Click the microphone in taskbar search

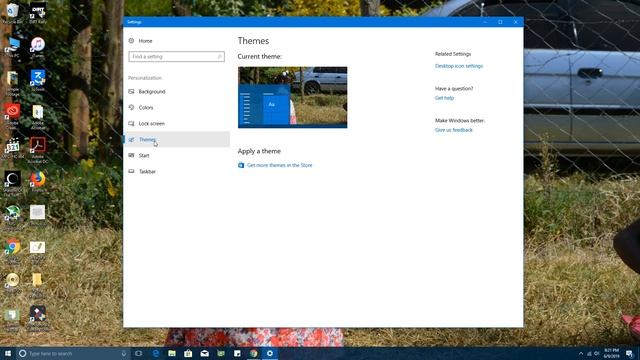tap(124, 353)
